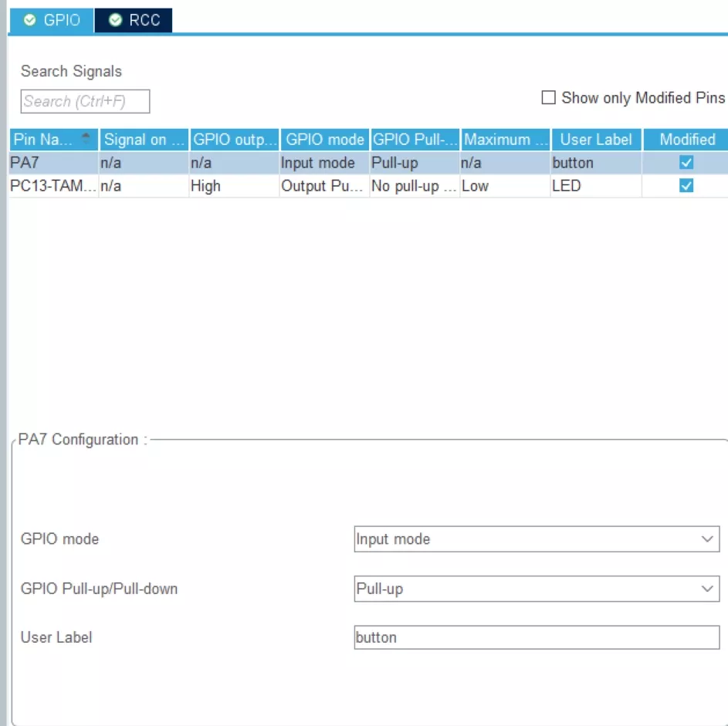Click the green check icon on RCC tab

(115, 20)
